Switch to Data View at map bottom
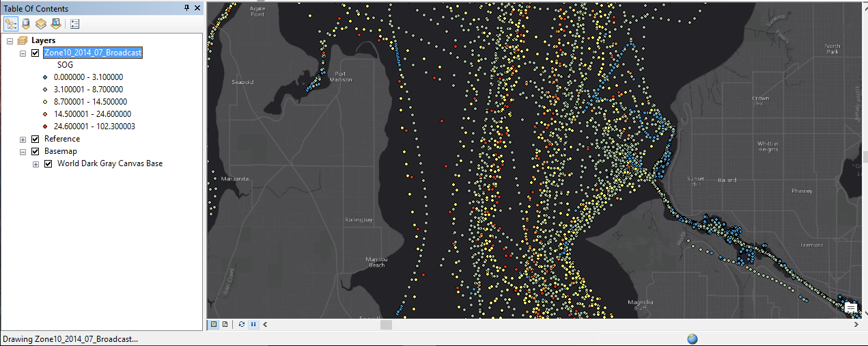 214,324
